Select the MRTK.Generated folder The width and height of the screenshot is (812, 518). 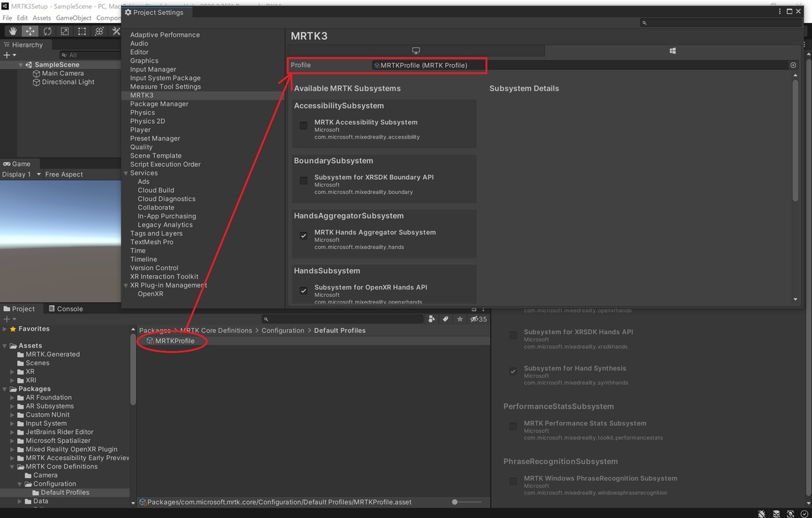pos(53,354)
